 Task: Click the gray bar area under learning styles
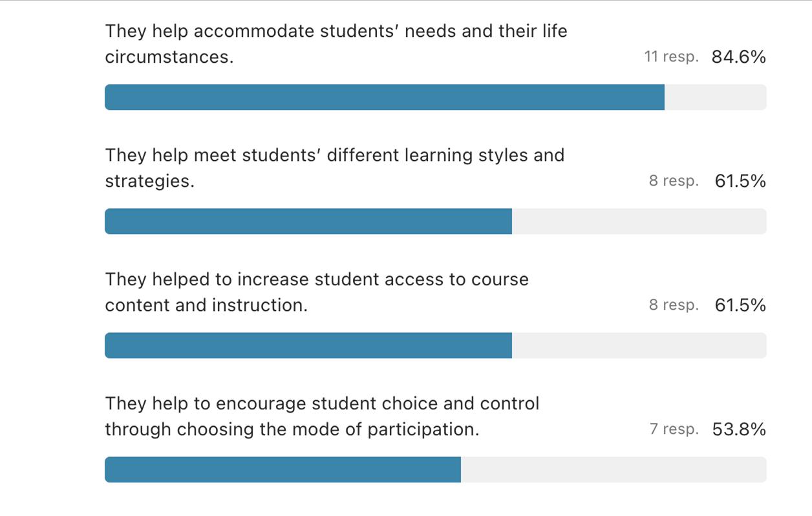coord(639,221)
